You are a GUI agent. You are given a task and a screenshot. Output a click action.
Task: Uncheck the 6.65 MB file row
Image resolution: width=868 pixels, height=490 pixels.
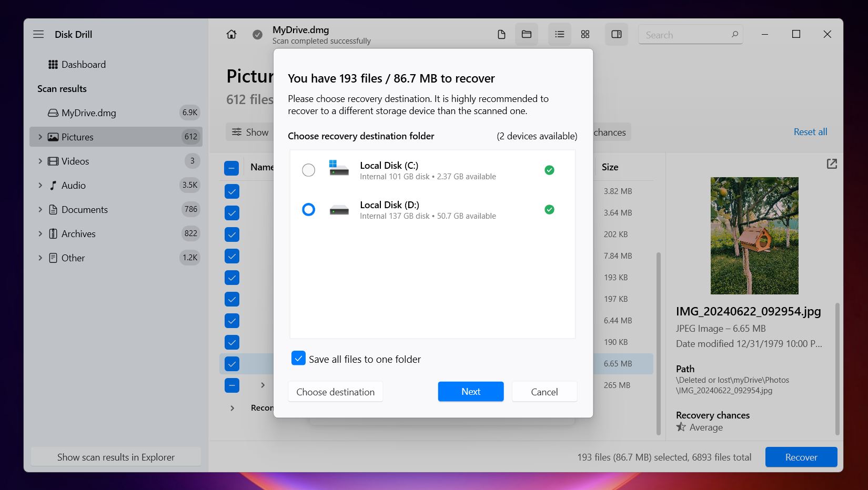pos(232,364)
